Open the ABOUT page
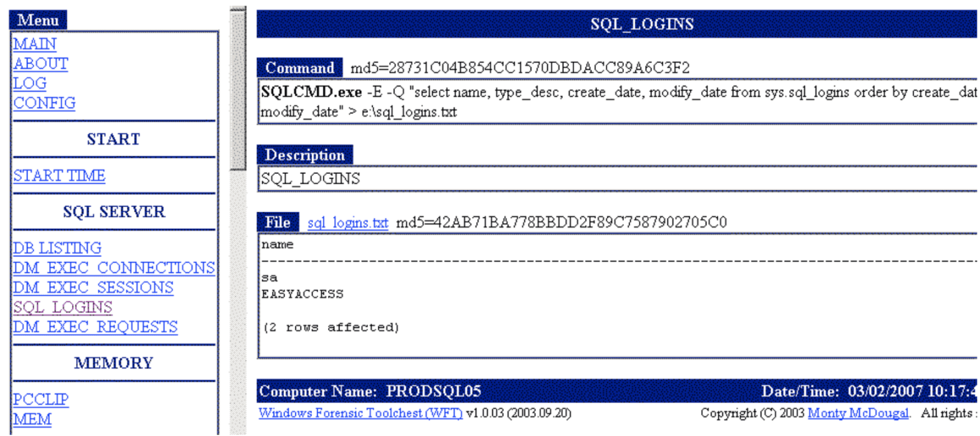Image resolution: width=980 pixels, height=436 pixels. click(x=40, y=64)
